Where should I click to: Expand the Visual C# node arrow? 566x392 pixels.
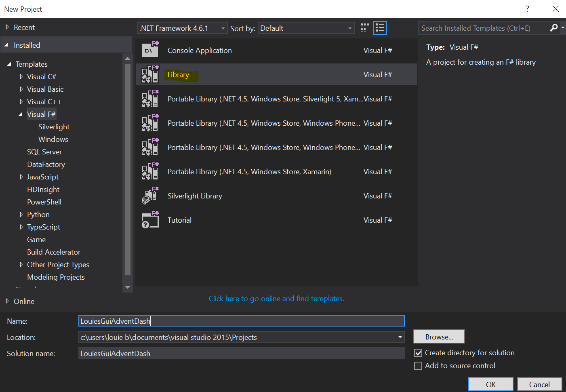21,76
